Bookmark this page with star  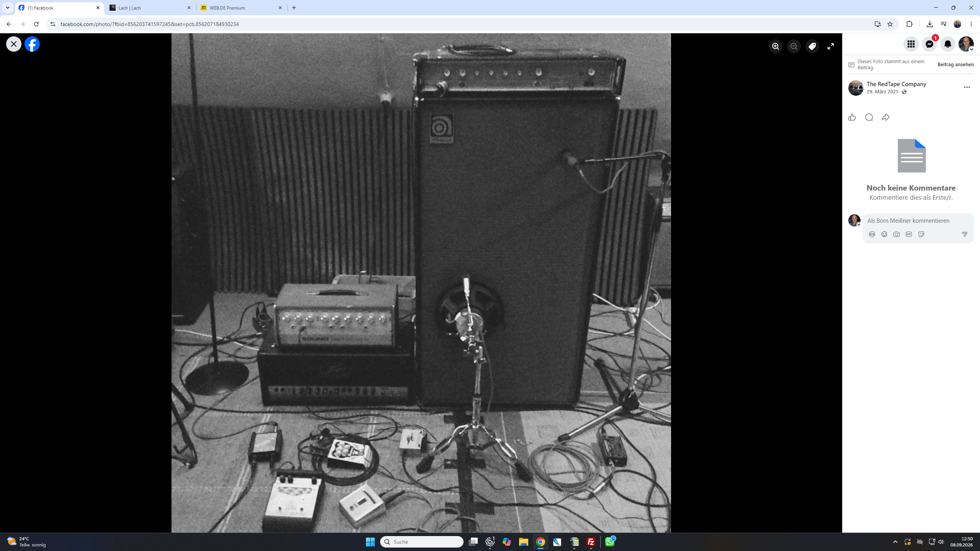[x=890, y=24]
